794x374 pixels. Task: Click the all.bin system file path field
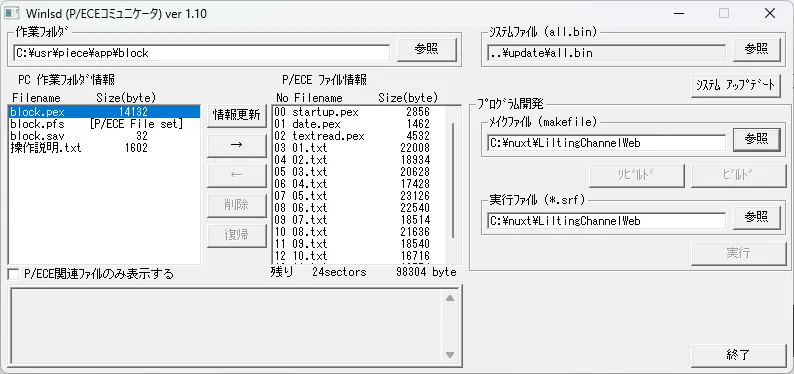pos(606,53)
